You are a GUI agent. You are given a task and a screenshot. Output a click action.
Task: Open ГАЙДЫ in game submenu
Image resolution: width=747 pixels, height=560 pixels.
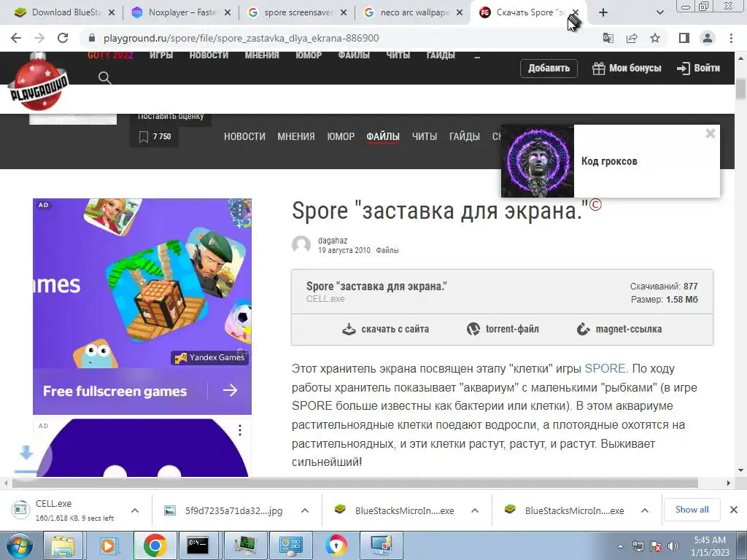click(464, 136)
